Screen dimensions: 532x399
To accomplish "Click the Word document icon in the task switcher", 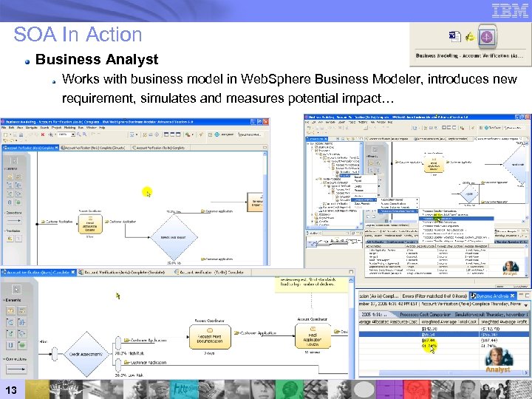I will [454, 36].
